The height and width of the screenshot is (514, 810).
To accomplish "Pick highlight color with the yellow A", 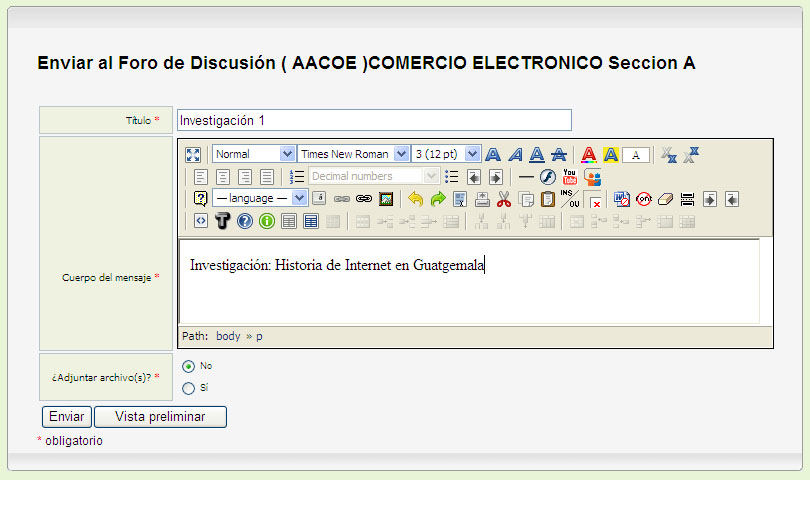I will click(611, 154).
